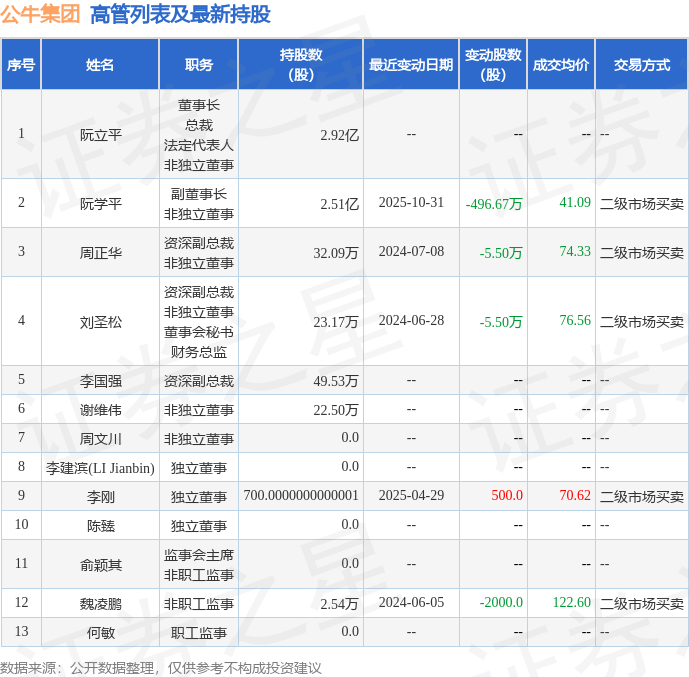Click the 70.62 average price

click(575, 496)
